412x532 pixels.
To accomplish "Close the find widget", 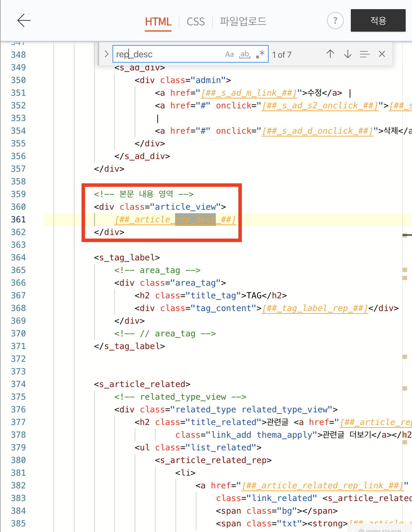I will tap(382, 54).
